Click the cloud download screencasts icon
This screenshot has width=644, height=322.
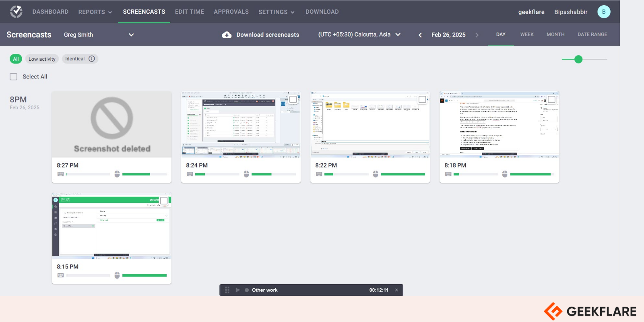click(x=227, y=35)
